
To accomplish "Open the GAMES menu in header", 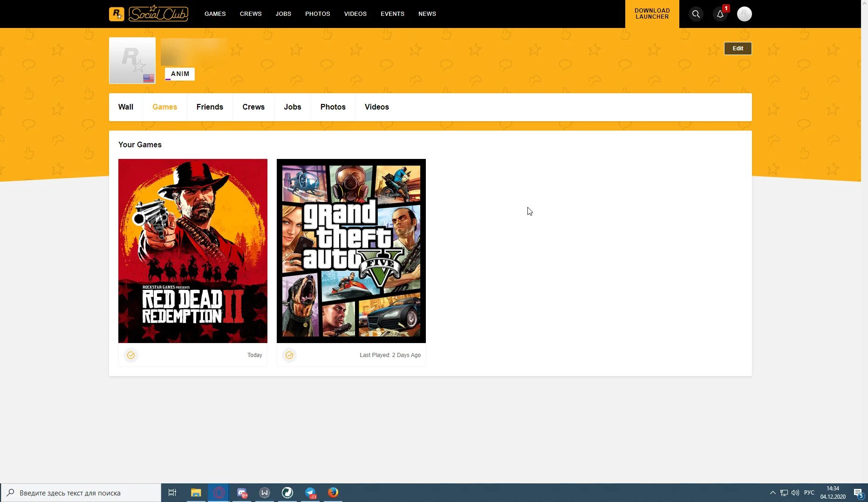I will pyautogui.click(x=215, y=14).
